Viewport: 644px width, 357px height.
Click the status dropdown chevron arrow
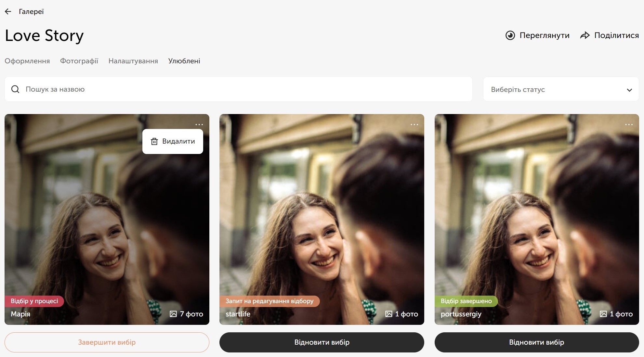629,90
